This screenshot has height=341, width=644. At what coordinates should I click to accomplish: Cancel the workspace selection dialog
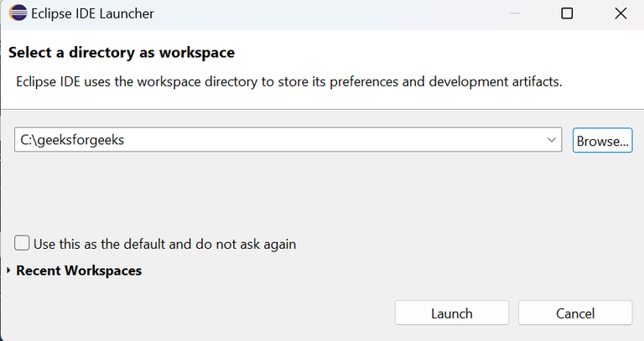click(x=574, y=313)
